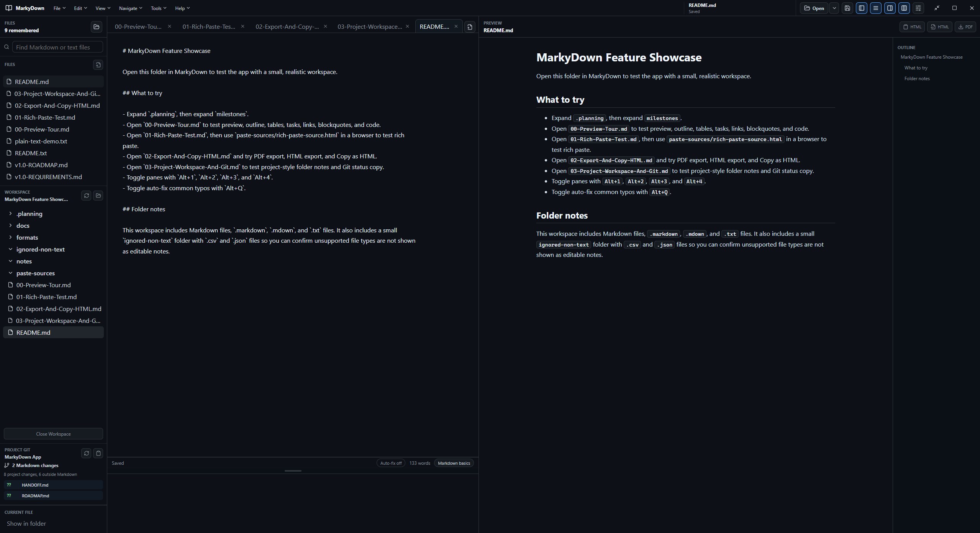Open v1.0-REQUIREMENTS.md in files list
Image resolution: width=980 pixels, height=533 pixels.
pos(53,177)
